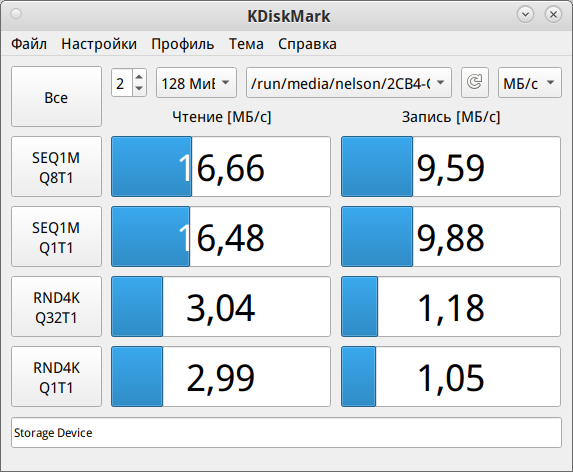Click the RND4K Q32T1 read result 3,04
Image resolution: width=573 pixels, height=472 pixels.
pyautogui.click(x=221, y=307)
